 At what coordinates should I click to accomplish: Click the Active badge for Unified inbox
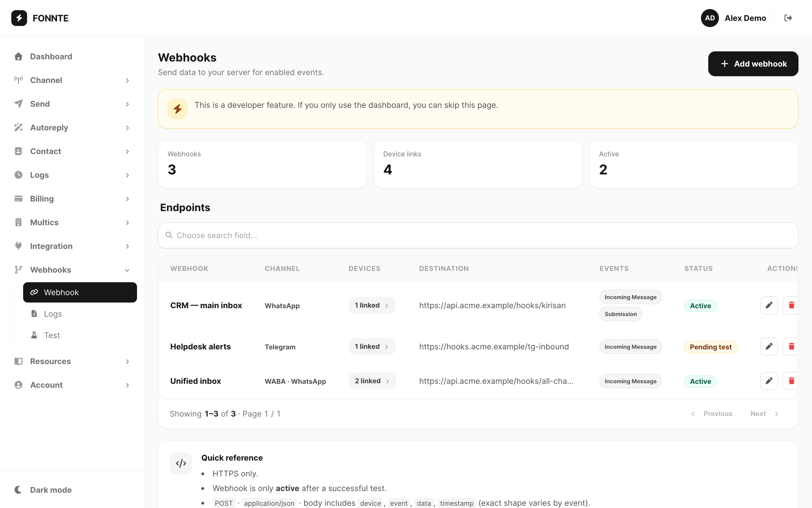[700, 381]
